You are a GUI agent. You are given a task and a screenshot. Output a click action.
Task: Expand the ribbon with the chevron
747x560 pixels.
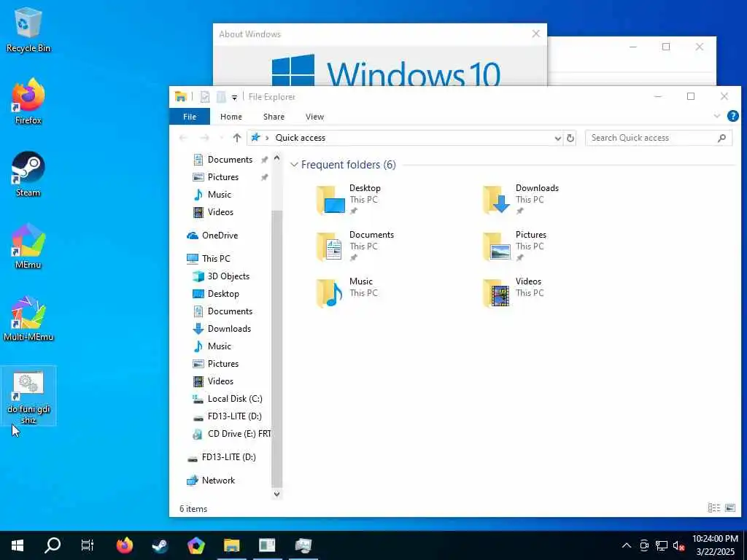716,116
